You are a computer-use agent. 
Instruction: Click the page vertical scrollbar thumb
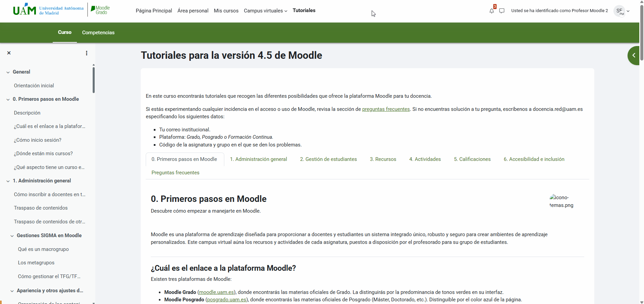(642, 33)
